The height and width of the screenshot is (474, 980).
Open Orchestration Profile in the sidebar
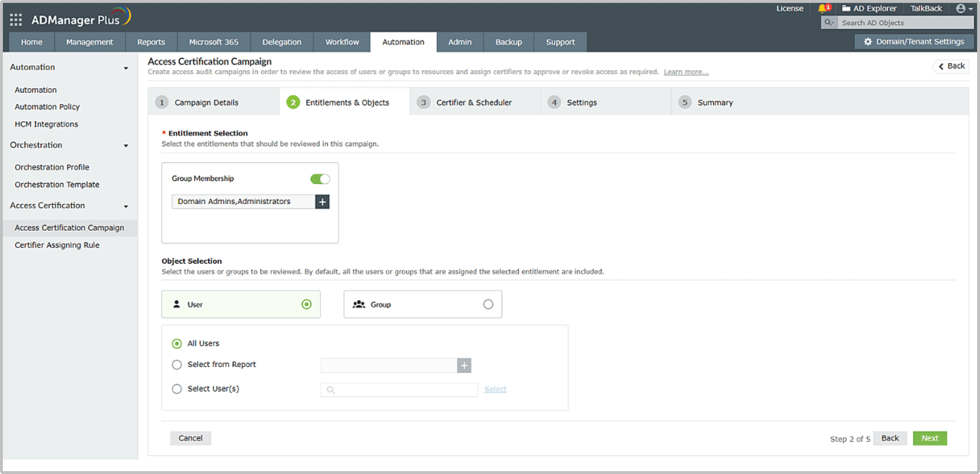tap(52, 167)
